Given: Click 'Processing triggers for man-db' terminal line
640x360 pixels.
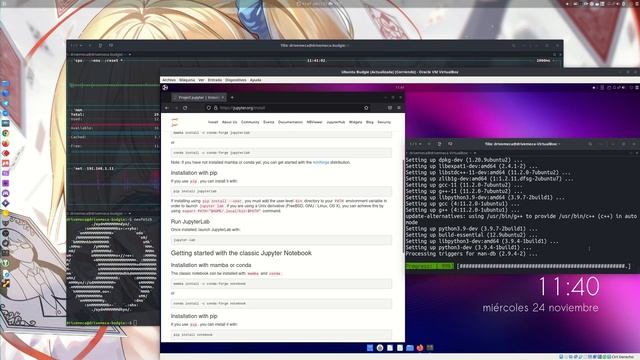Looking at the screenshot, I should (x=471, y=254).
